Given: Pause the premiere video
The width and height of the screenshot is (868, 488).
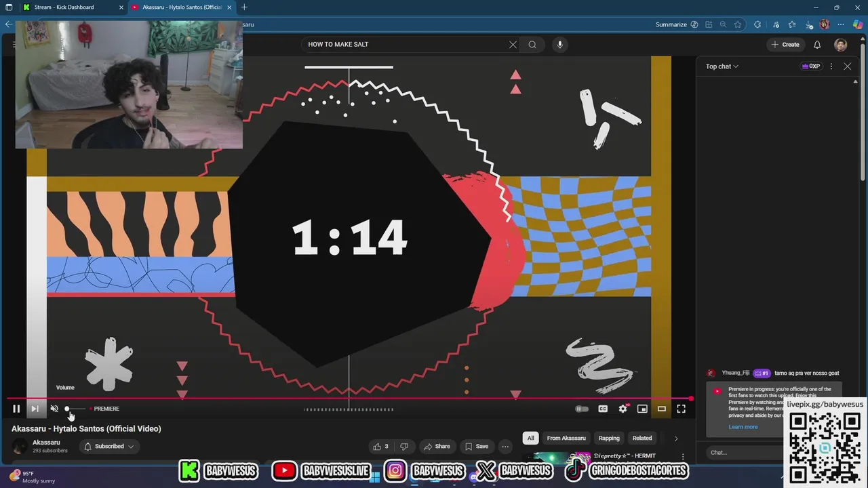Looking at the screenshot, I should 16,409.
